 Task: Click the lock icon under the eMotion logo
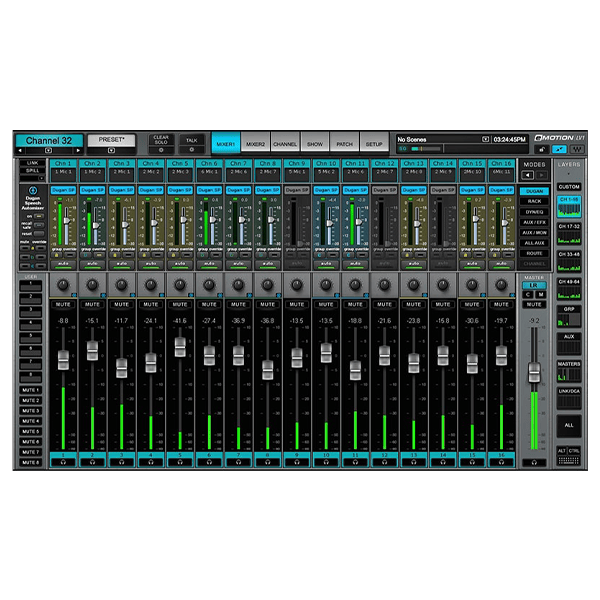pyautogui.click(x=542, y=149)
